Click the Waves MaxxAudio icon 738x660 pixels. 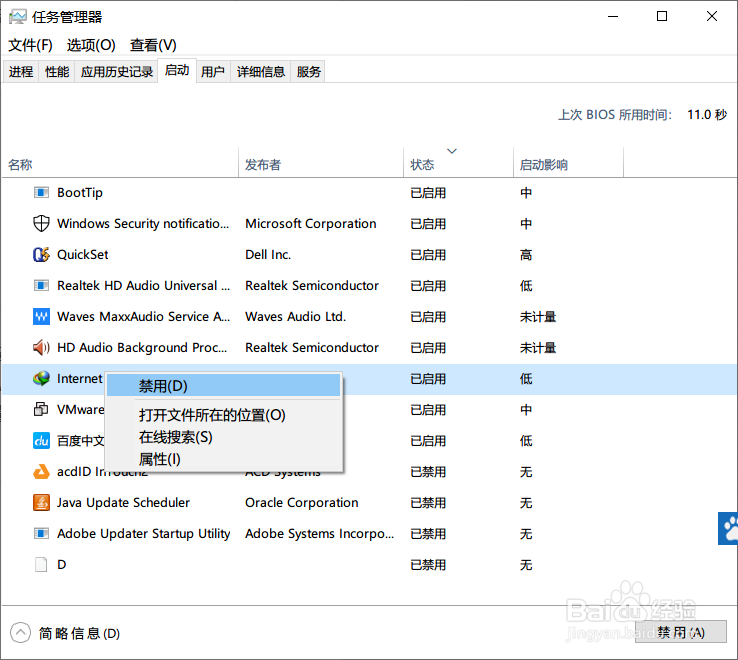point(41,317)
